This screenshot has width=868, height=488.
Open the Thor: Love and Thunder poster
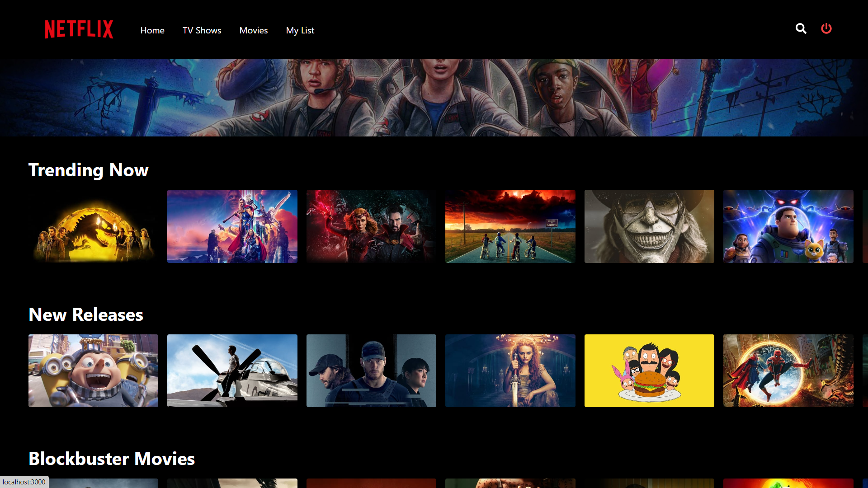pos(232,226)
